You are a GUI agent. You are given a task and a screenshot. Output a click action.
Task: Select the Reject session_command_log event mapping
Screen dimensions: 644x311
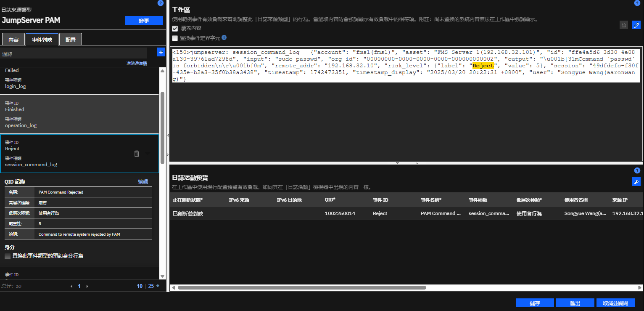[79, 154]
